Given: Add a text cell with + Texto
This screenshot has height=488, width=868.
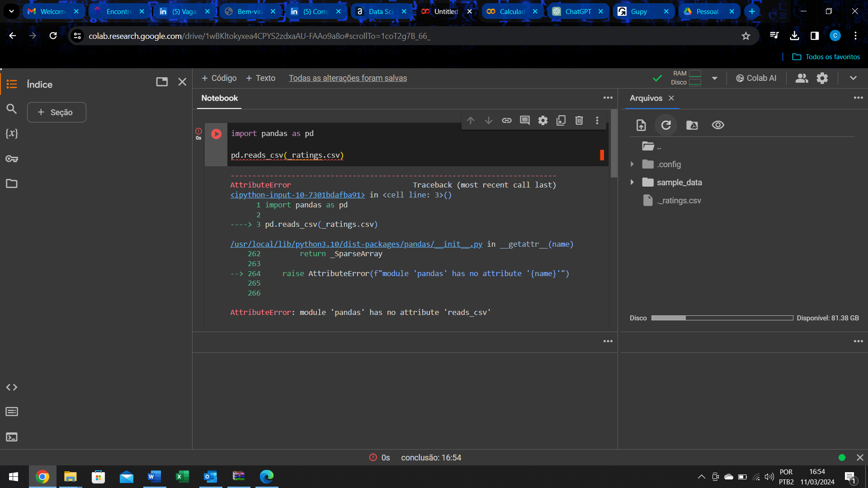Looking at the screenshot, I should coord(260,78).
